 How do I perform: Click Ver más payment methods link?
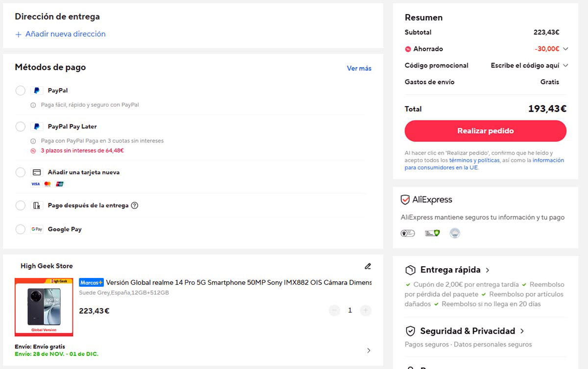coord(359,68)
